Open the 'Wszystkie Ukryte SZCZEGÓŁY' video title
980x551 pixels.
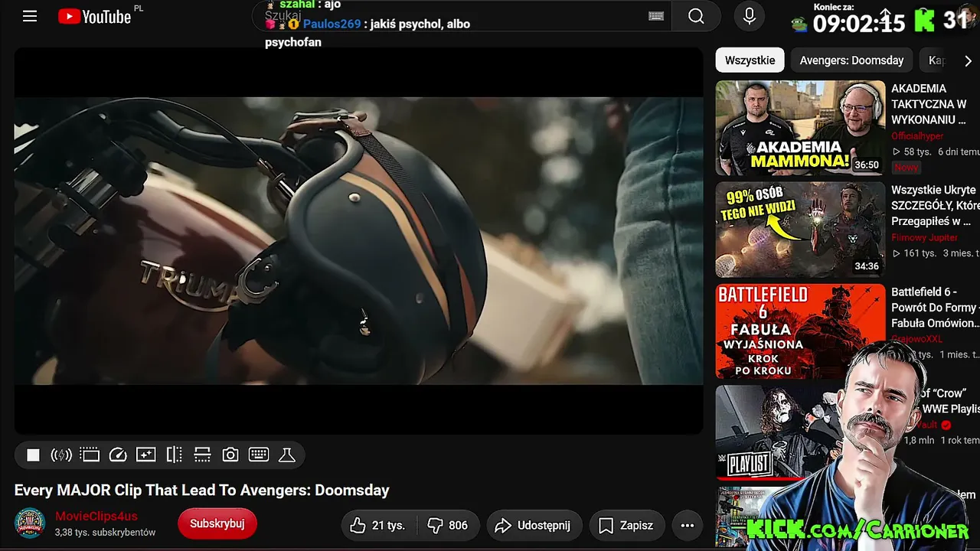coord(935,206)
